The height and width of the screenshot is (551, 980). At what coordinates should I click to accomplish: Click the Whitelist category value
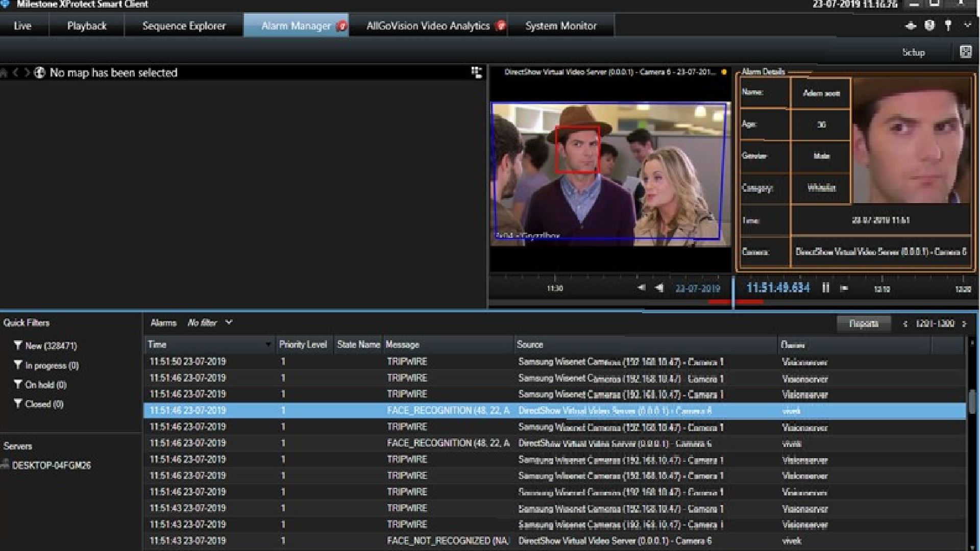pos(821,188)
